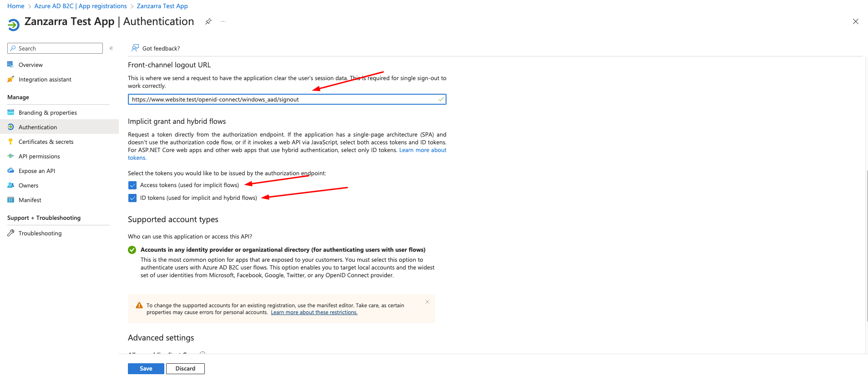868x381 pixels.
Task: Close the Authentication blade
Action: pos(856,21)
